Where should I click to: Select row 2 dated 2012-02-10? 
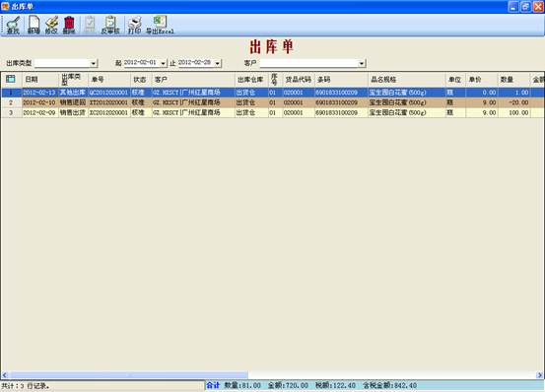click(x=272, y=102)
